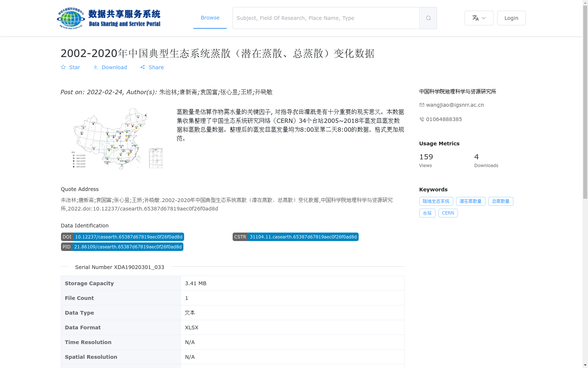
Task: Click the 159 Views metric
Action: pyautogui.click(x=426, y=160)
